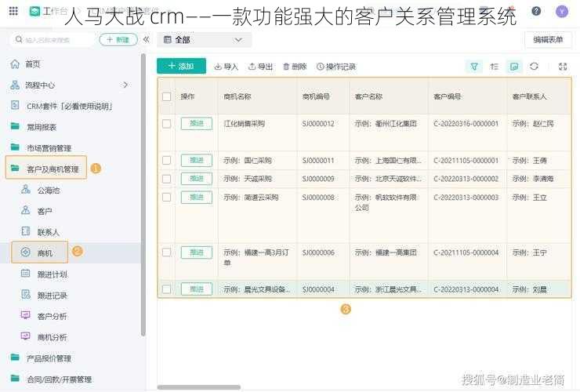This screenshot has width=580, height=392.
Task: Select 商机分析 dashboard in the sidebar
Action: pyautogui.click(x=52, y=338)
